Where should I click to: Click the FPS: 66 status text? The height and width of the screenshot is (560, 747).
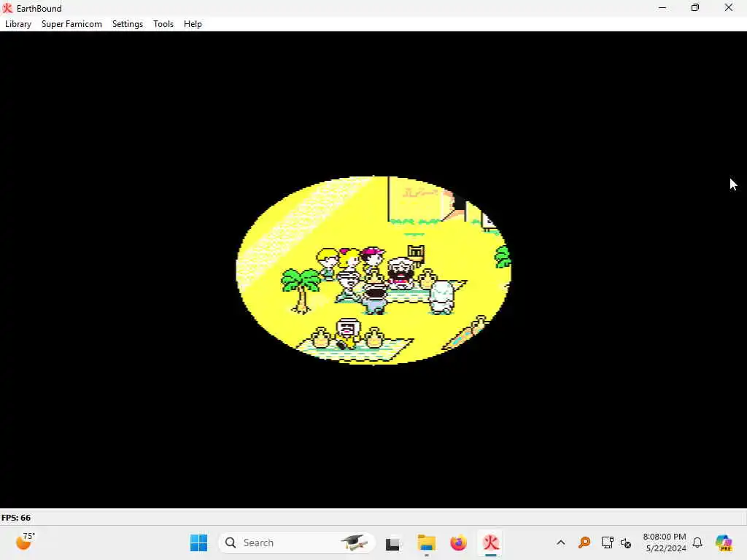(x=16, y=518)
